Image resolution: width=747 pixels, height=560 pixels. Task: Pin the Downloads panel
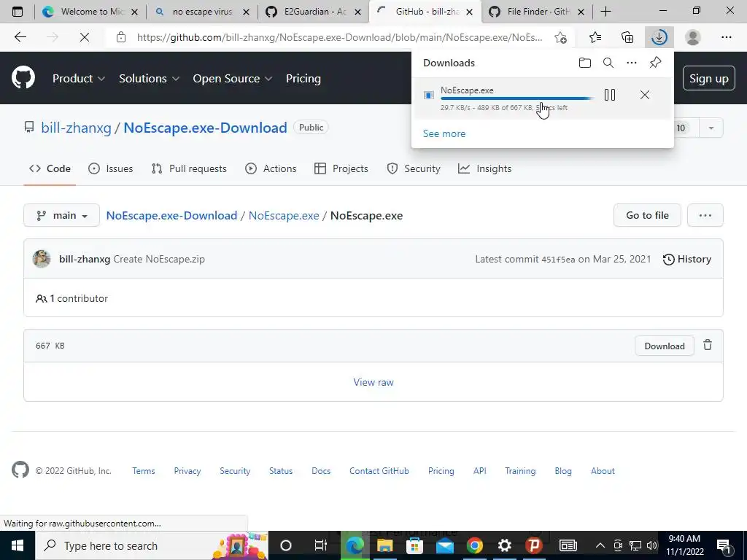click(x=655, y=63)
